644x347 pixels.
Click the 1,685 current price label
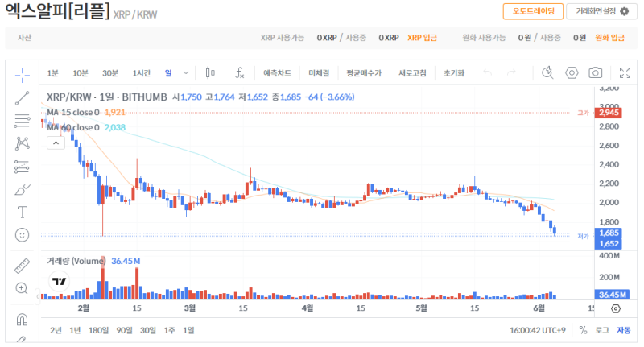pyautogui.click(x=609, y=233)
